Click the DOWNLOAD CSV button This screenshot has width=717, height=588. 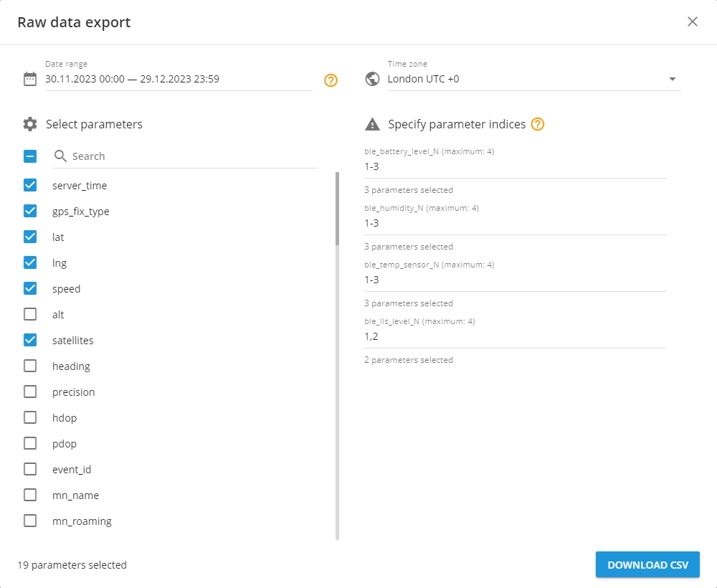point(647,564)
